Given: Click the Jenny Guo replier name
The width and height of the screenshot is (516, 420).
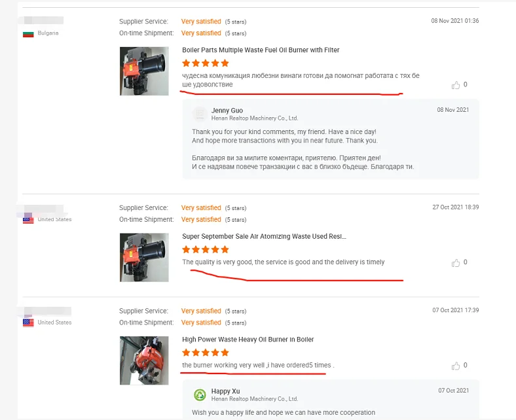Looking at the screenshot, I should tap(227, 111).
